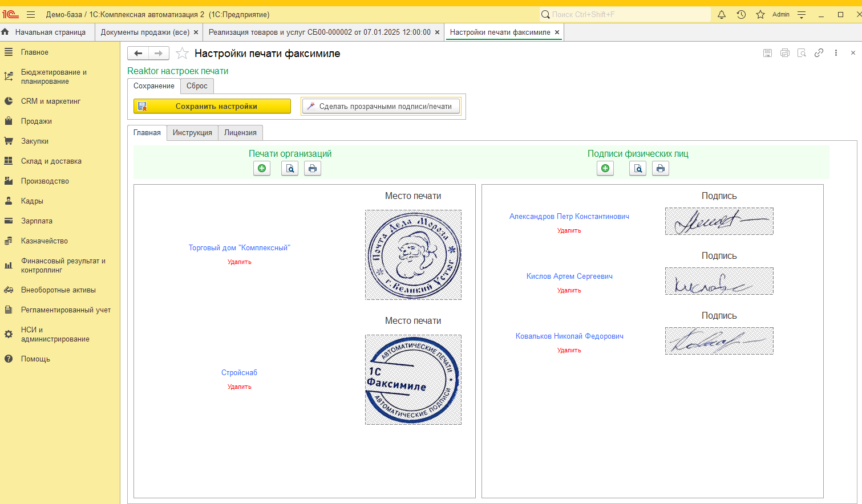
Task: Open Бюджетирование и планирование section
Action: pos(54,77)
